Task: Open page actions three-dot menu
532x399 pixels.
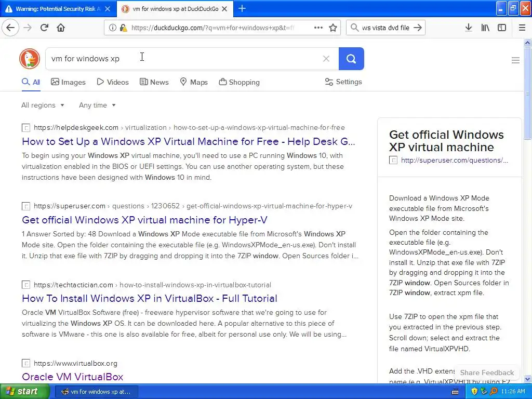Action: (x=318, y=28)
